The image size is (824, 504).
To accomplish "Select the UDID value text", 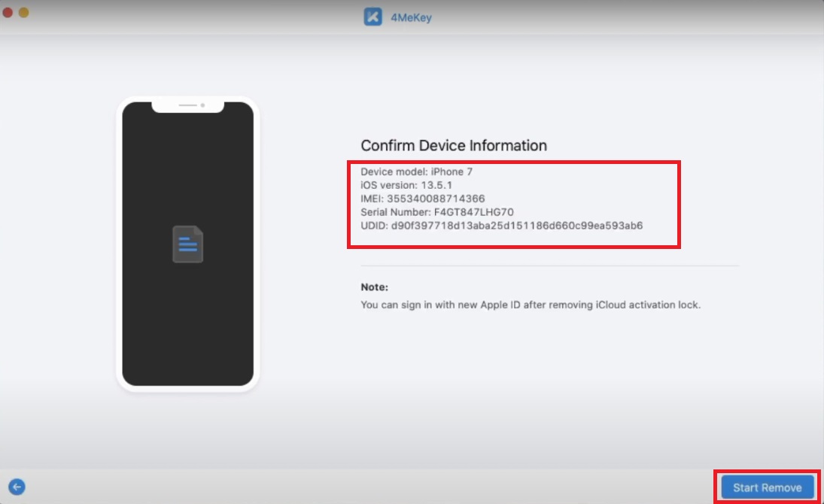I will tap(501, 225).
